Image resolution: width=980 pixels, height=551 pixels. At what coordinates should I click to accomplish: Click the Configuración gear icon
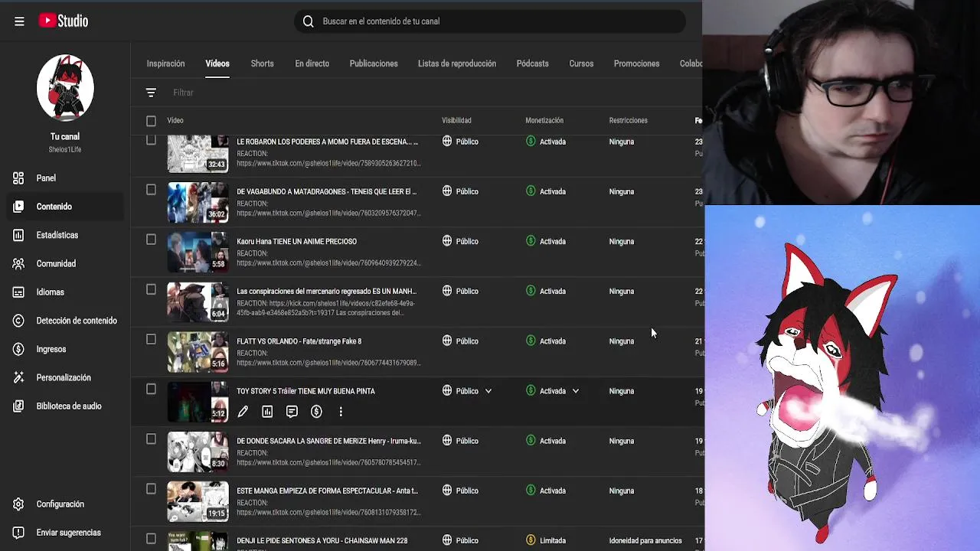click(x=18, y=504)
